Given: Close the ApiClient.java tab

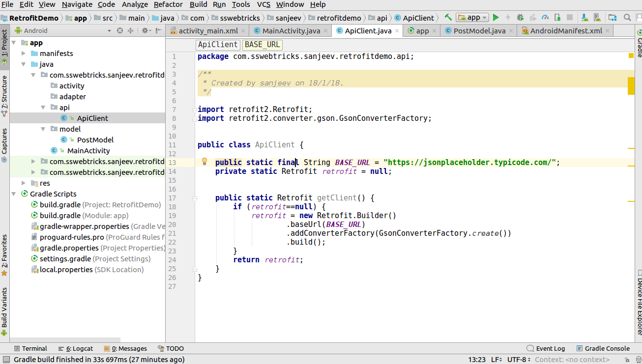Looking at the screenshot, I should coord(397,30).
